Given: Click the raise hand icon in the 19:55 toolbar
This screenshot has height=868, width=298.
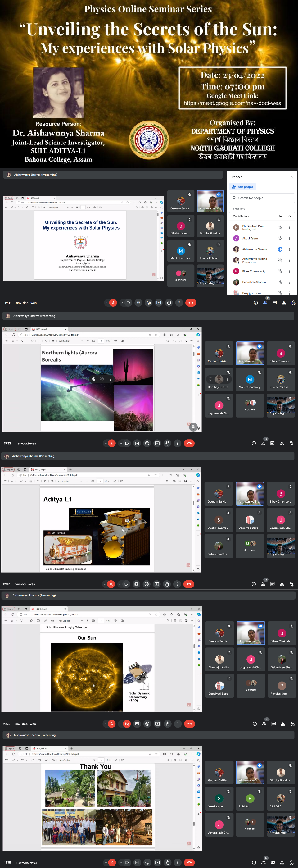Looking at the screenshot, I should tap(168, 862).
